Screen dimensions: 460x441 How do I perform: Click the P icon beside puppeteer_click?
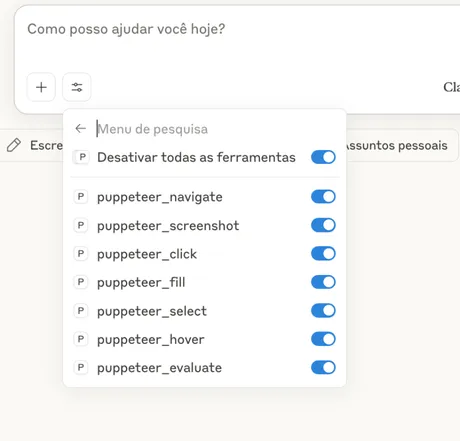(81, 254)
